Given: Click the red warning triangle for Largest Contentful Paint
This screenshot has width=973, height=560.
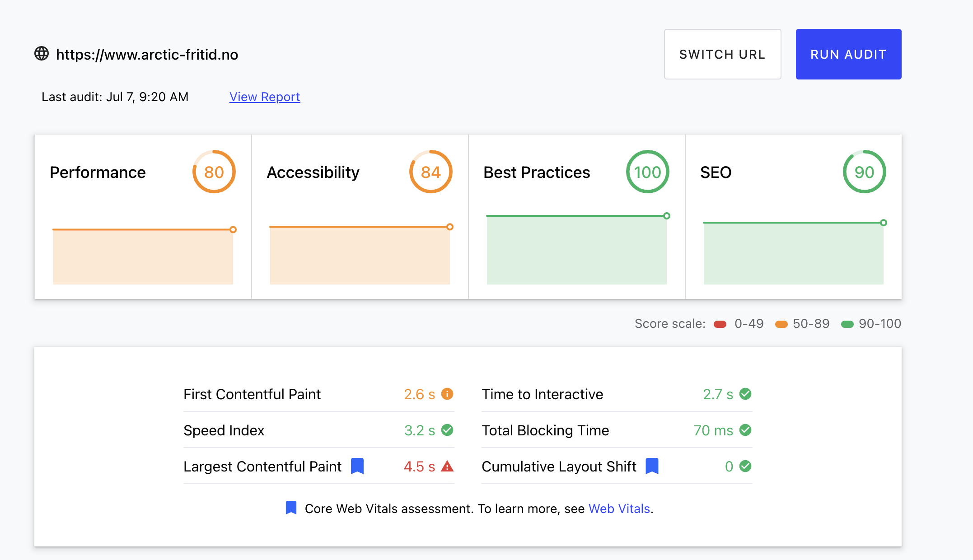Looking at the screenshot, I should click(x=447, y=466).
